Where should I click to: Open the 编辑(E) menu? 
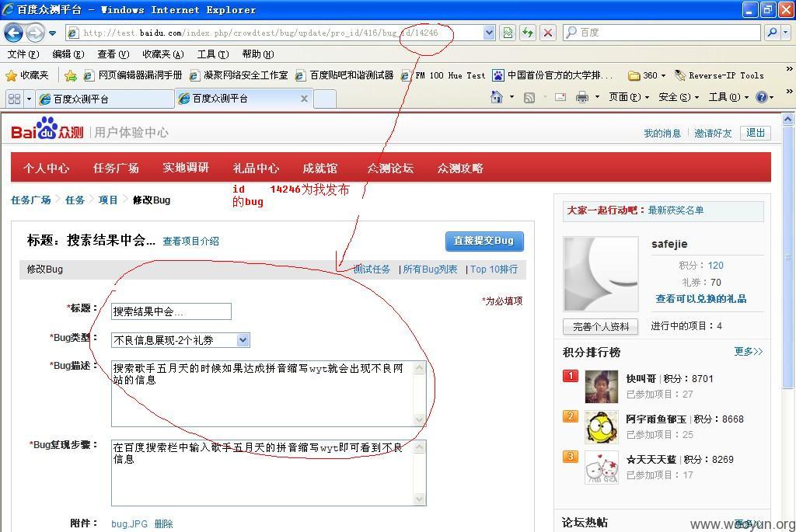pyautogui.click(x=68, y=54)
